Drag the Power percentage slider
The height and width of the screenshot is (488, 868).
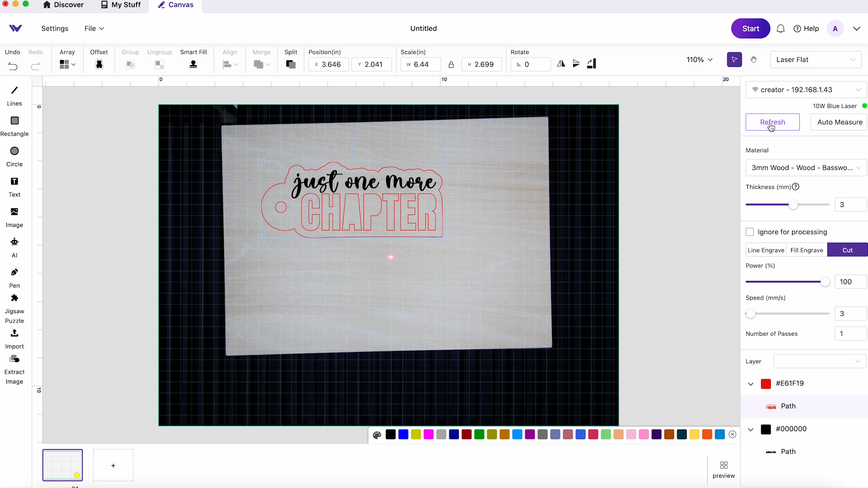click(825, 282)
